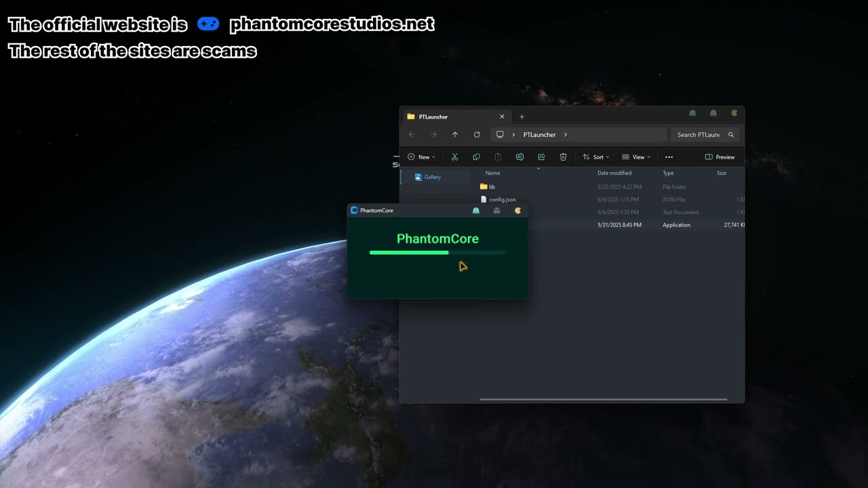Add a new File Explorer tab
Viewport: 868px width, 488px height.
521,117
